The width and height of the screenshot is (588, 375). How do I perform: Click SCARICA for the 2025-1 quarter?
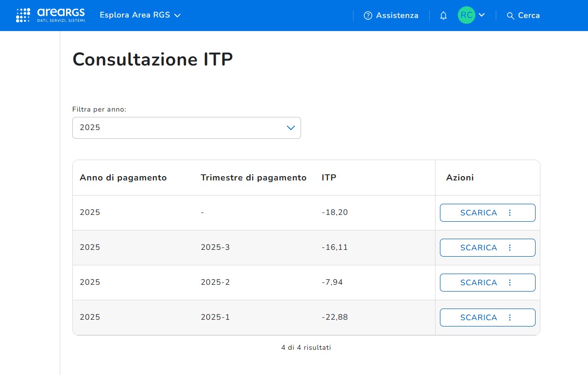pyautogui.click(x=478, y=317)
